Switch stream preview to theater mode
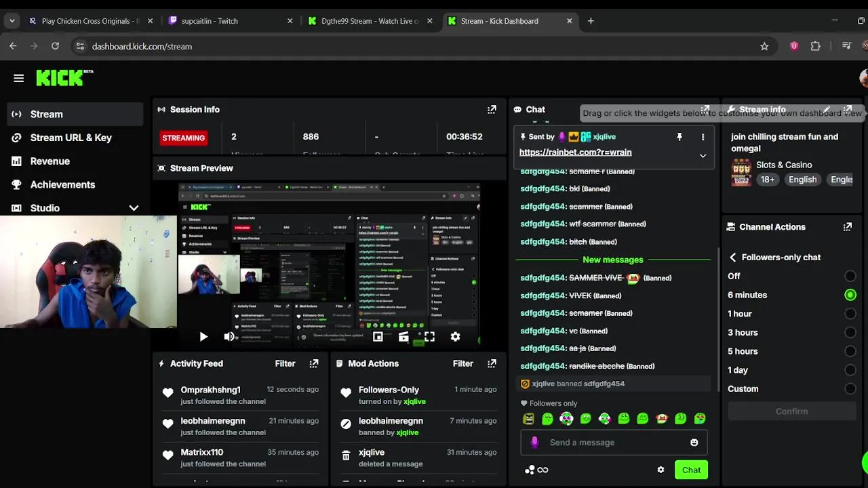Image resolution: width=868 pixels, height=488 pixels. pos(403,336)
